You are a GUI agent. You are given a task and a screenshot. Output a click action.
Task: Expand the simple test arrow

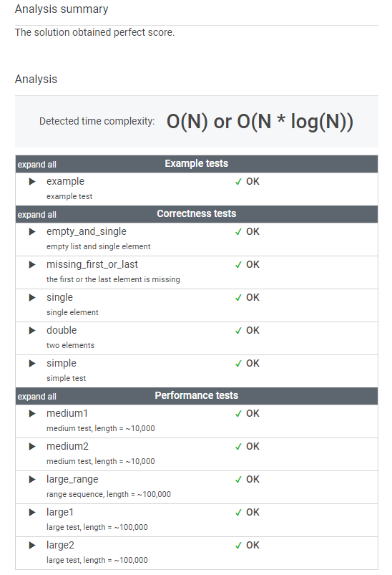coord(32,364)
